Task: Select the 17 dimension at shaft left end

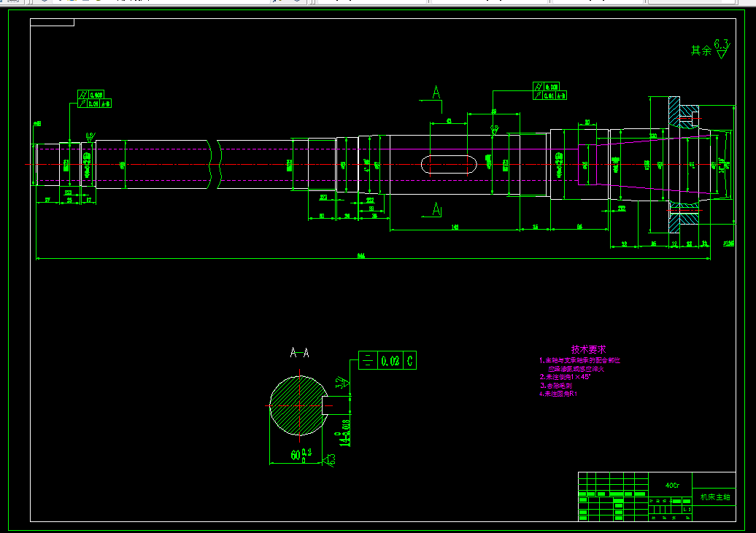Action: coord(89,200)
